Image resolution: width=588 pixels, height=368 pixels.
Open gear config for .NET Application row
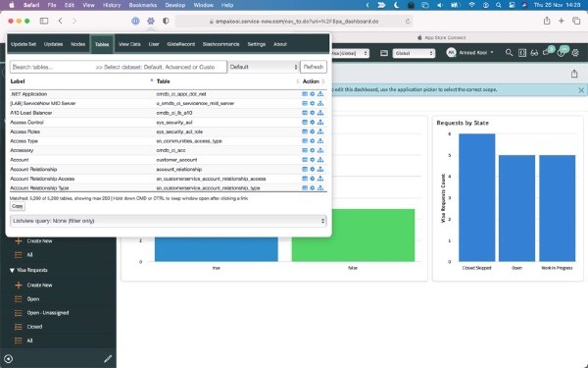coord(312,94)
